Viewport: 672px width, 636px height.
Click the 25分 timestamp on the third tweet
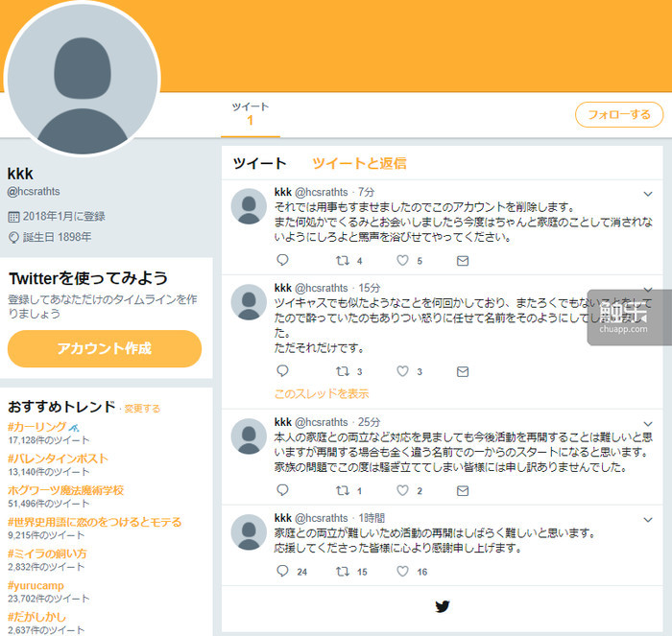pos(369,422)
